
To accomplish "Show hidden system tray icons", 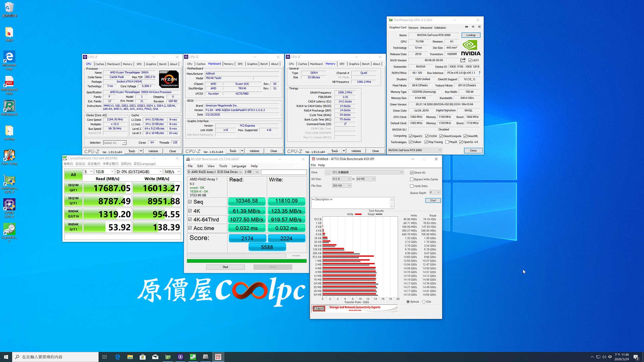I will coord(592,357).
